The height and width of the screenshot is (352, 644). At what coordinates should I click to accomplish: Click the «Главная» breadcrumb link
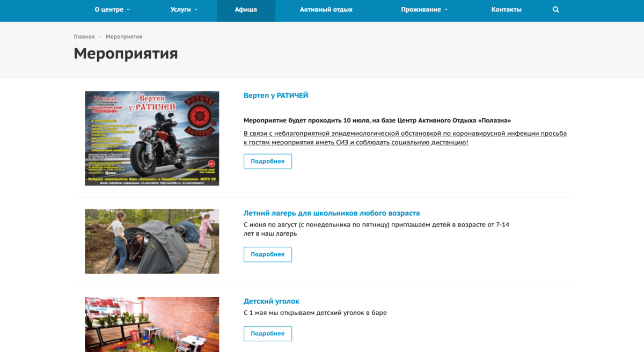84,36
